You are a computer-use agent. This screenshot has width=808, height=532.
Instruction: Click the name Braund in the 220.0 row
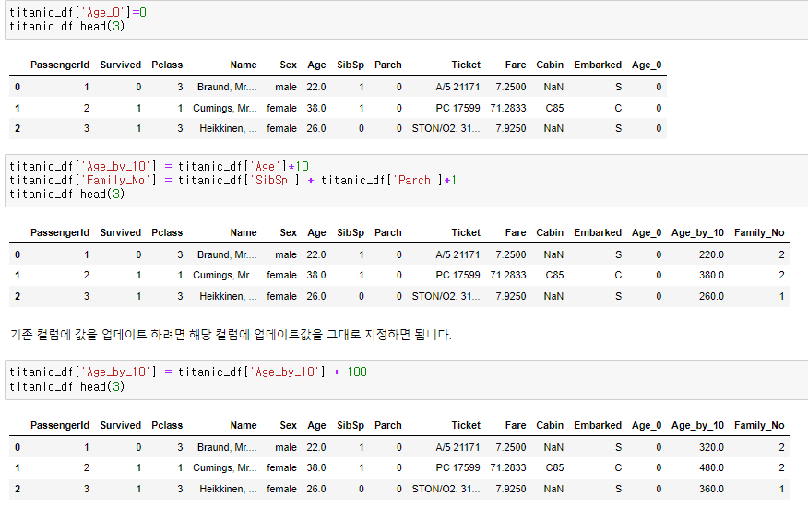(227, 254)
